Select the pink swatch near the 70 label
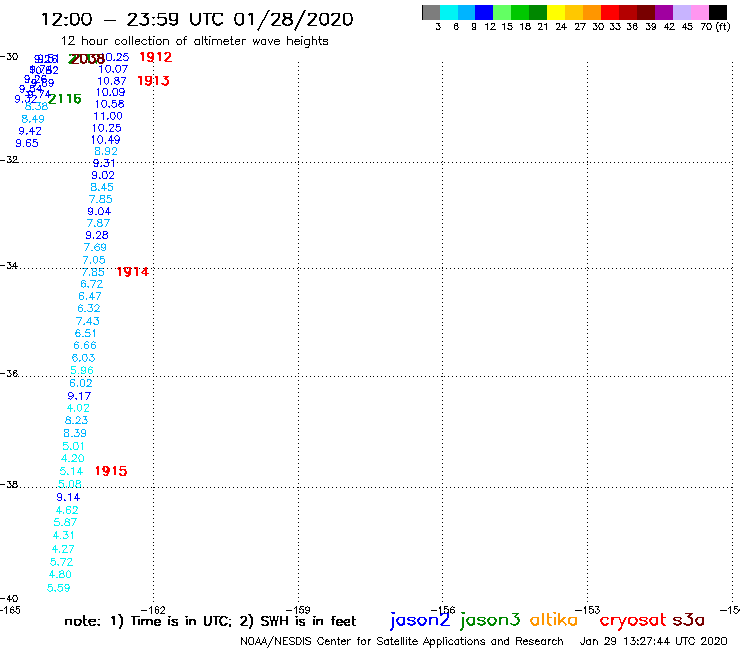This screenshot has width=740, height=650. (x=699, y=12)
